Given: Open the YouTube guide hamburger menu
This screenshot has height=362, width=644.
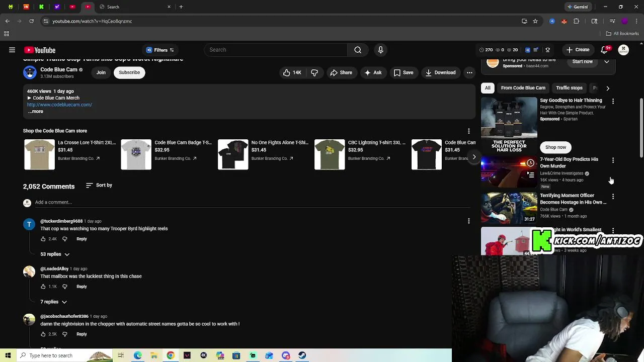Looking at the screenshot, I should (12, 50).
